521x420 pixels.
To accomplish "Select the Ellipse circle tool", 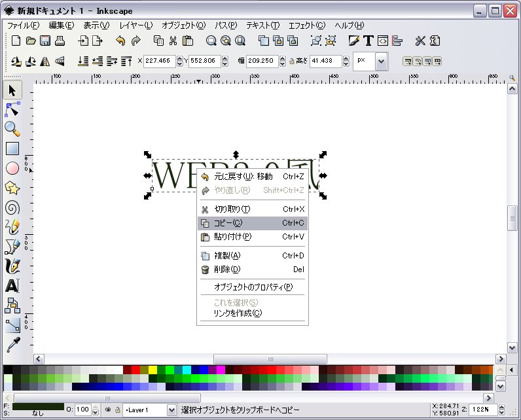I will click(x=12, y=168).
